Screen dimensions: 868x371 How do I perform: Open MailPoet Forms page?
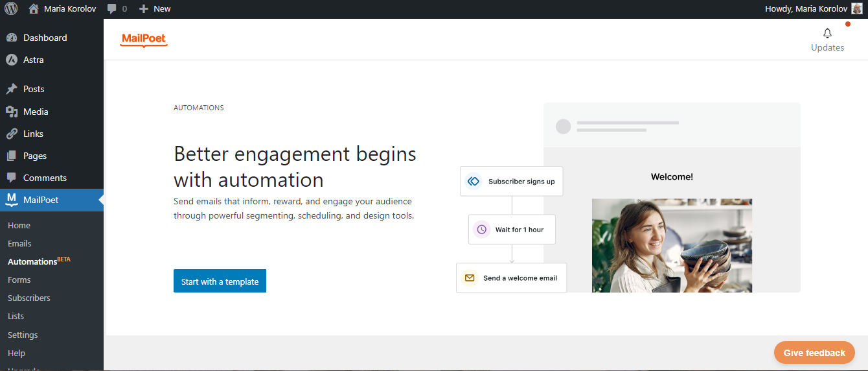[x=19, y=280]
